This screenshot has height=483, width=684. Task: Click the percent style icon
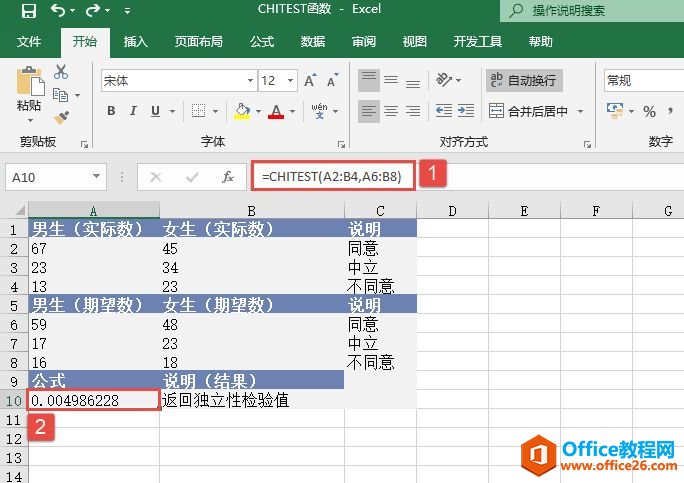[649, 111]
